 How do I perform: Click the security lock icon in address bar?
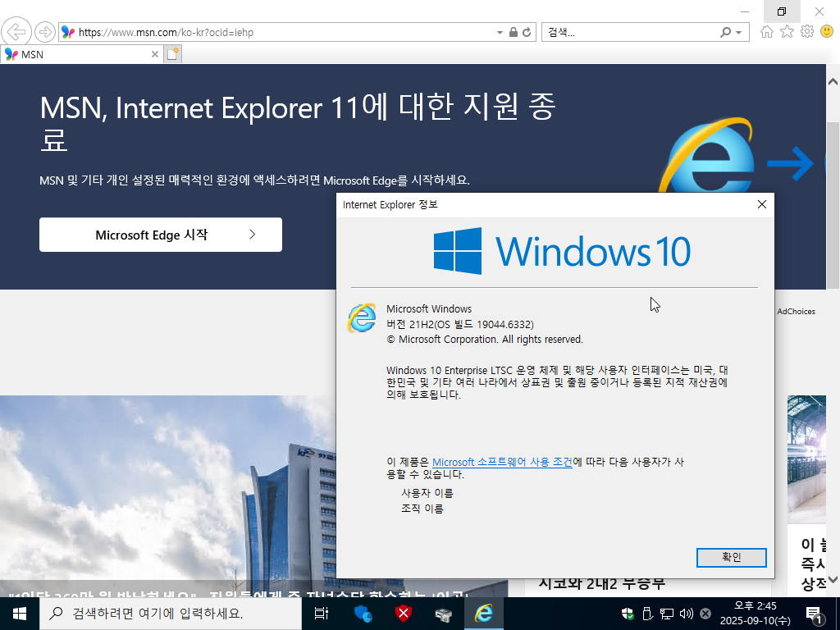coord(514,32)
